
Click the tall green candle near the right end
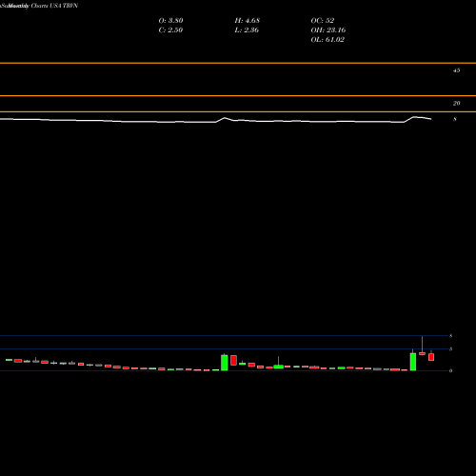pos(413,362)
